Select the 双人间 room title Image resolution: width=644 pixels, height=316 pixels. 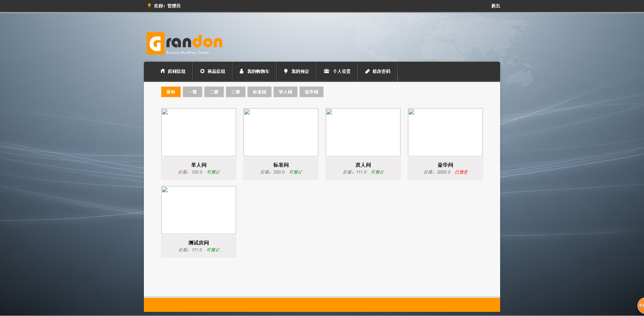tap(363, 165)
